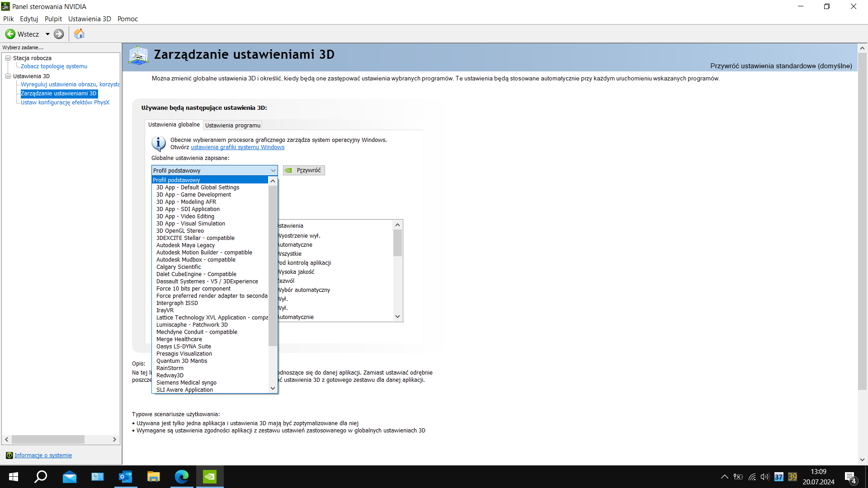Open Ustaw konfigurację efektów PhysX task

pos(65,103)
